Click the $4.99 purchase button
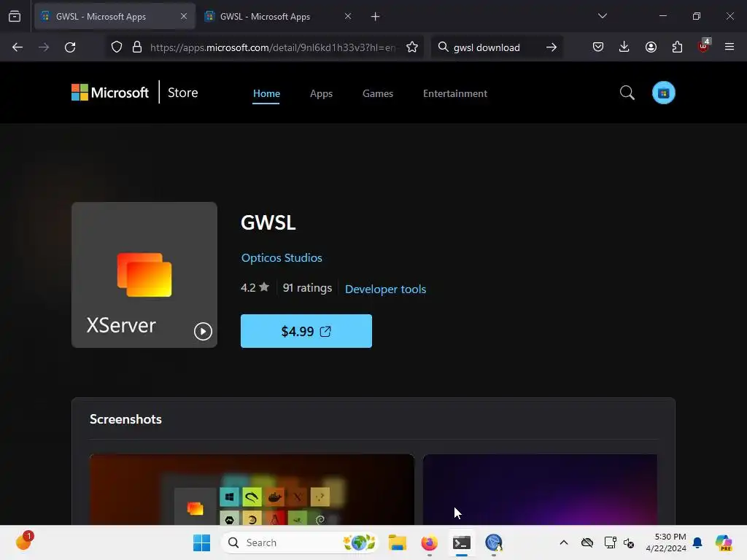747x560 pixels. [306, 331]
